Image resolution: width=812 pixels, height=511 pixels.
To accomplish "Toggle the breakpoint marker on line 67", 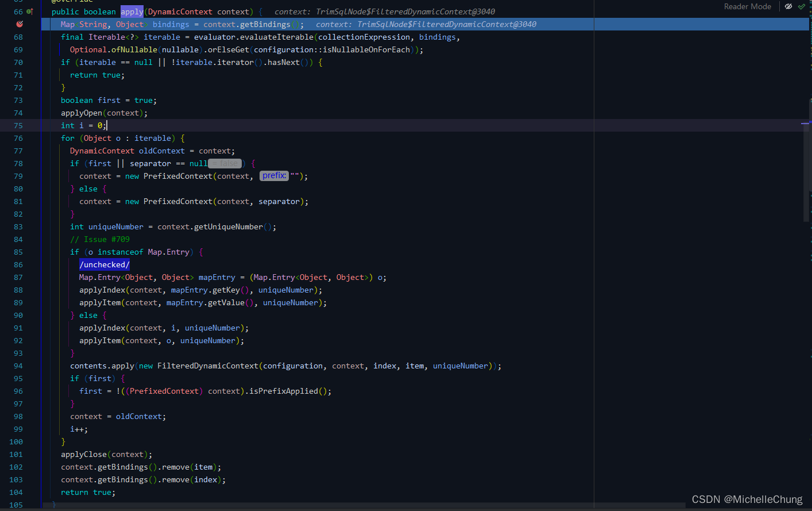I will coord(20,24).
